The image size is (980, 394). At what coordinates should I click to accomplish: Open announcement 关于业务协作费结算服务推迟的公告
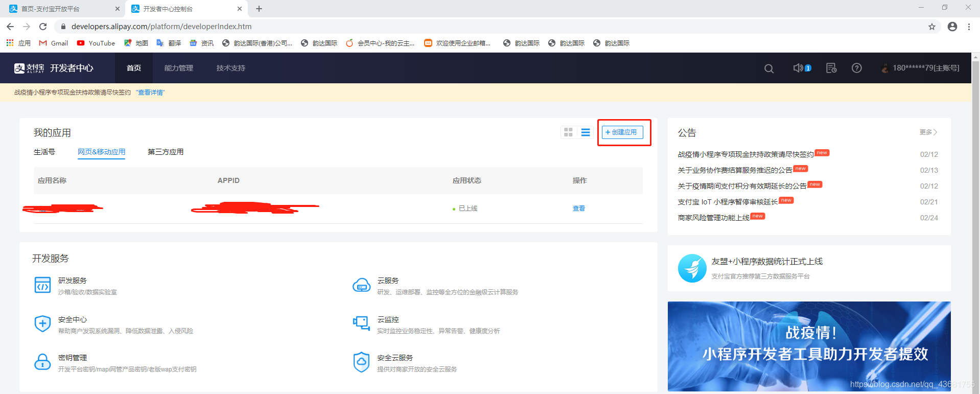coord(735,170)
